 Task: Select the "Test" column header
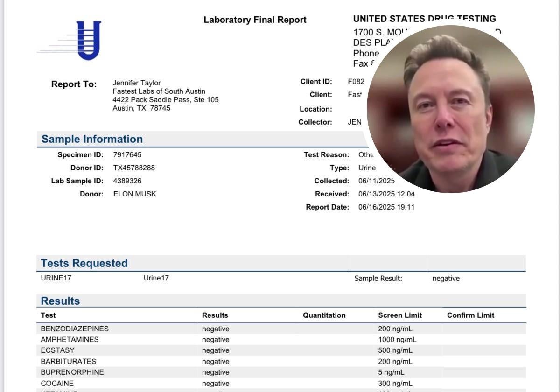point(49,315)
